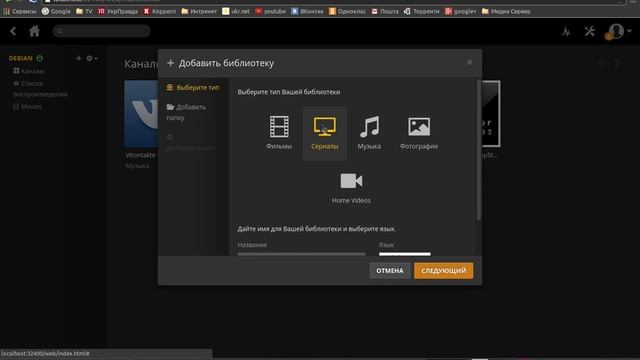
Task: Select the Фотографии library type icon
Action: 419,127
